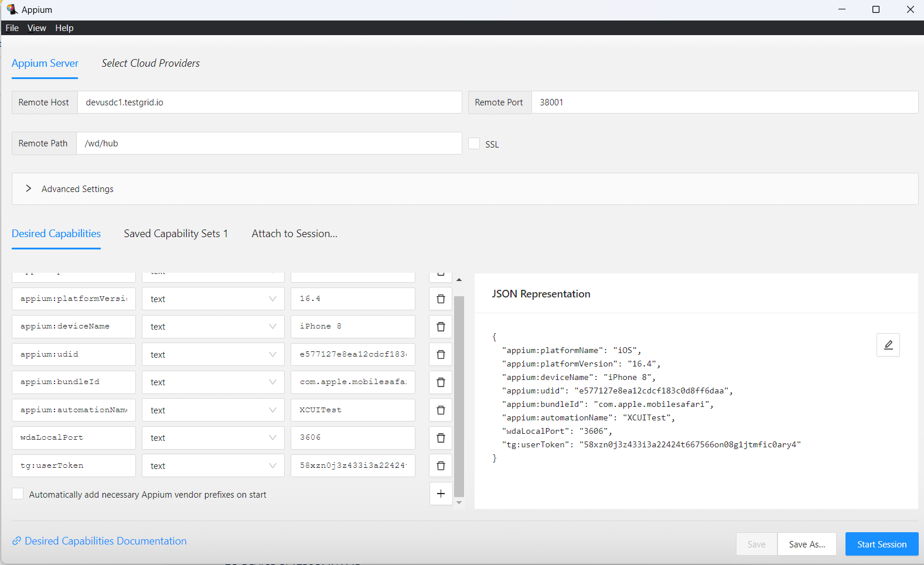Edit the tg:userToken name field
This screenshot has height=565, width=924.
tap(74, 465)
